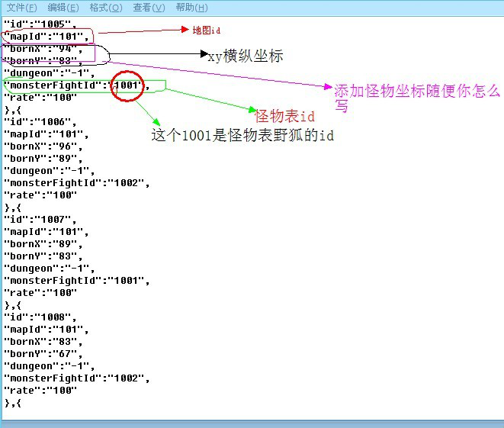Screen dimensions: 504x428
Task: Click the "id":"1007" line
Action: click(40, 220)
